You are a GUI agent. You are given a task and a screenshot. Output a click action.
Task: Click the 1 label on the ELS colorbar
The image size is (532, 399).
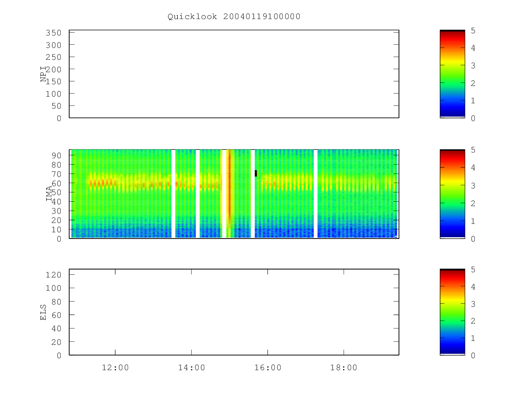(473, 338)
